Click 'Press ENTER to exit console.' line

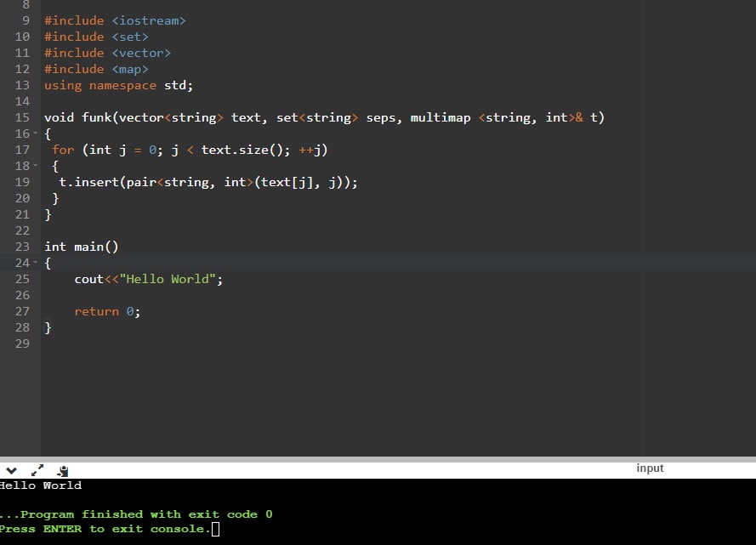click(105, 529)
